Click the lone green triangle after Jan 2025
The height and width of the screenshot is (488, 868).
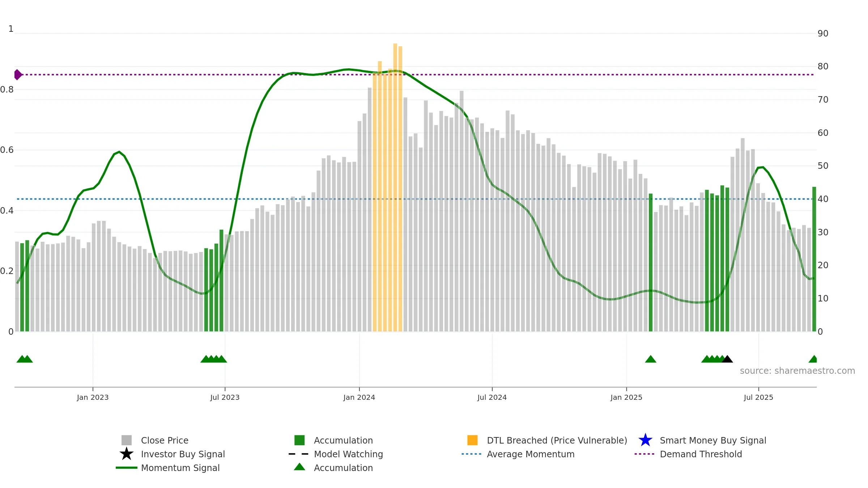click(x=651, y=359)
